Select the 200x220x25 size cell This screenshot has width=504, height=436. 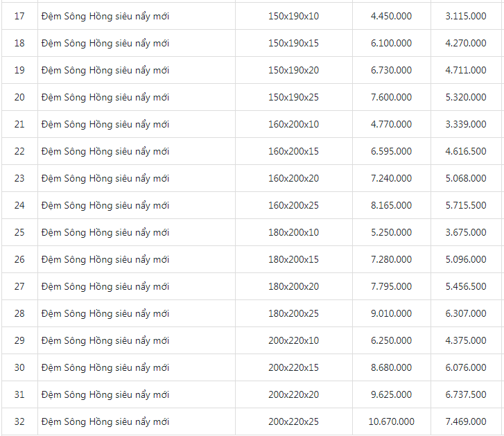[x=293, y=421]
